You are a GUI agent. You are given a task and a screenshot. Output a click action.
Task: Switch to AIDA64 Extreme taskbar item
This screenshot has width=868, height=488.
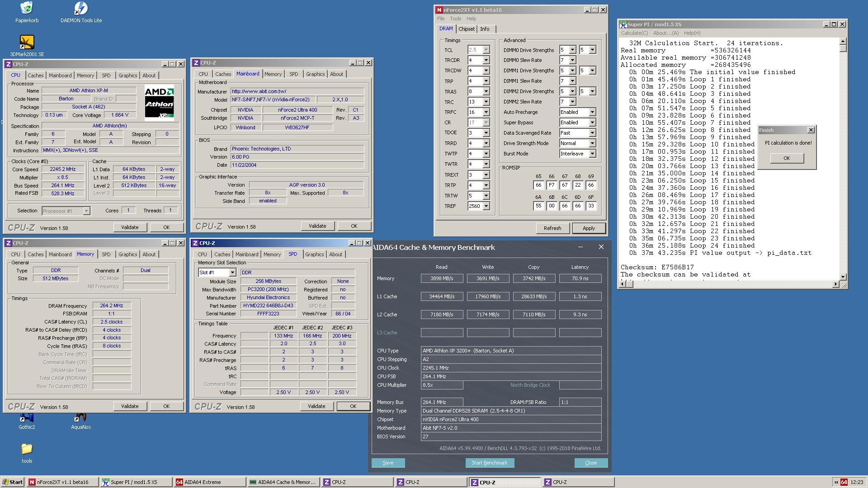click(209, 482)
